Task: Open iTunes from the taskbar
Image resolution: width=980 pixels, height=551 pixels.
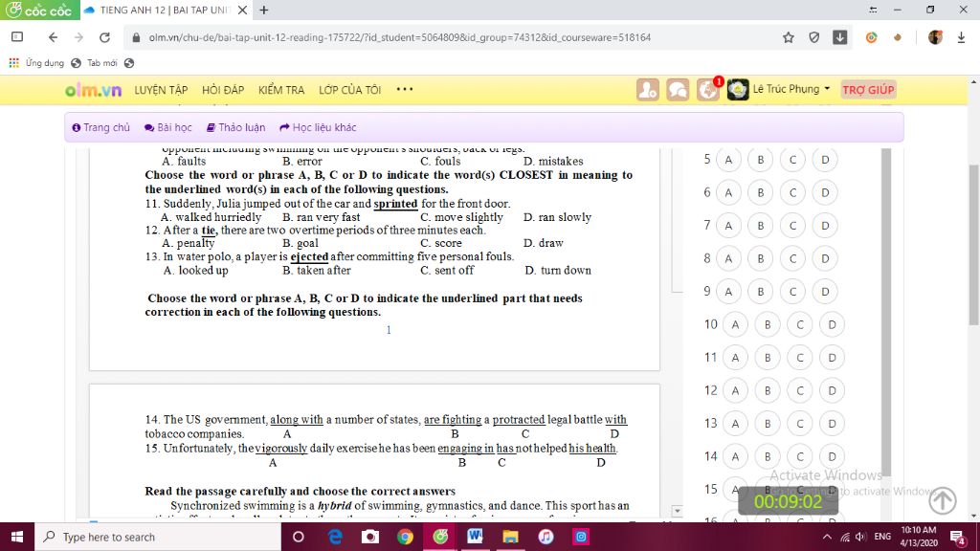Action: coord(546,537)
